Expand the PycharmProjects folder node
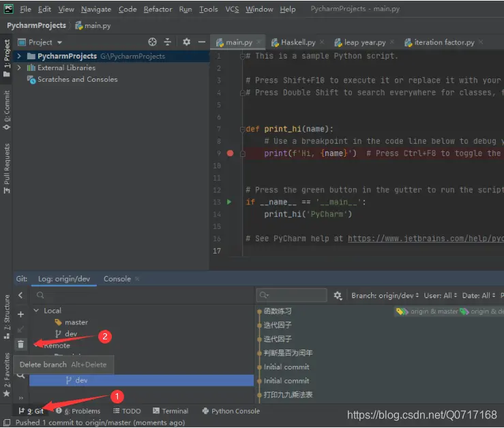The image size is (504, 428). click(19, 57)
